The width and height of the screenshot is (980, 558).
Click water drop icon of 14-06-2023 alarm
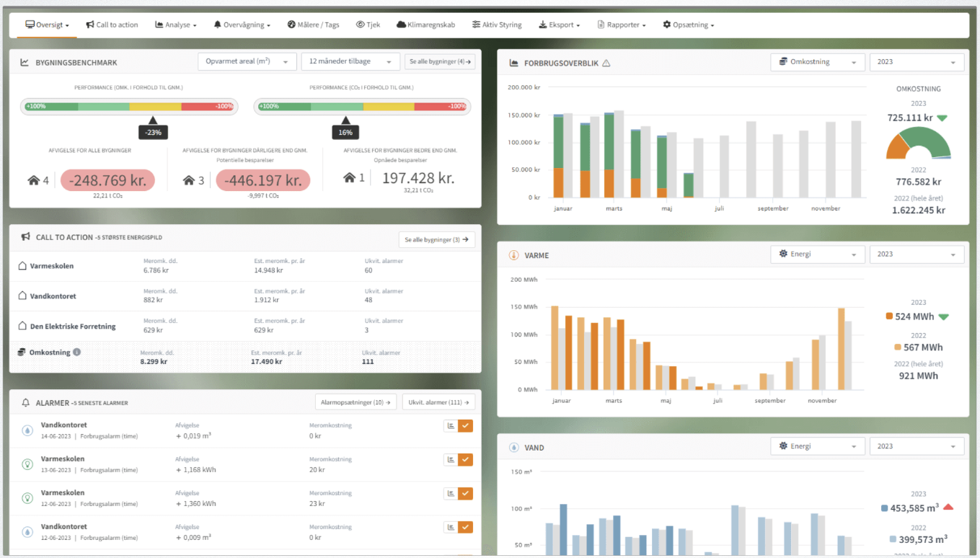(27, 430)
